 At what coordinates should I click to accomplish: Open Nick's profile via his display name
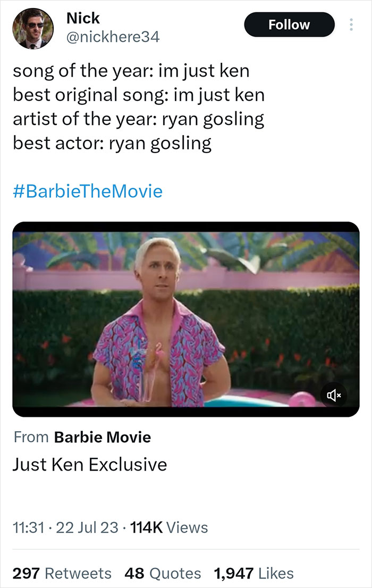click(82, 18)
